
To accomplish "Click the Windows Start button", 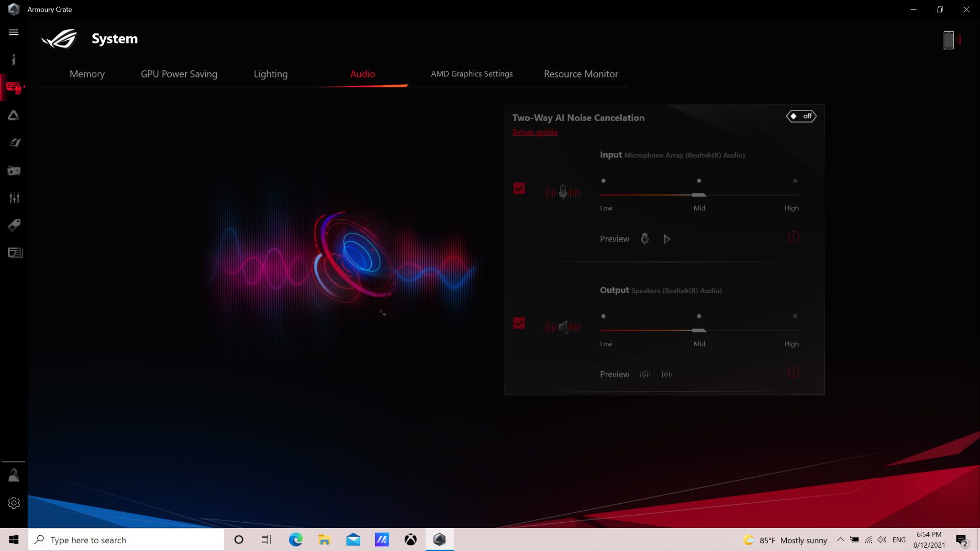I will click(x=14, y=540).
